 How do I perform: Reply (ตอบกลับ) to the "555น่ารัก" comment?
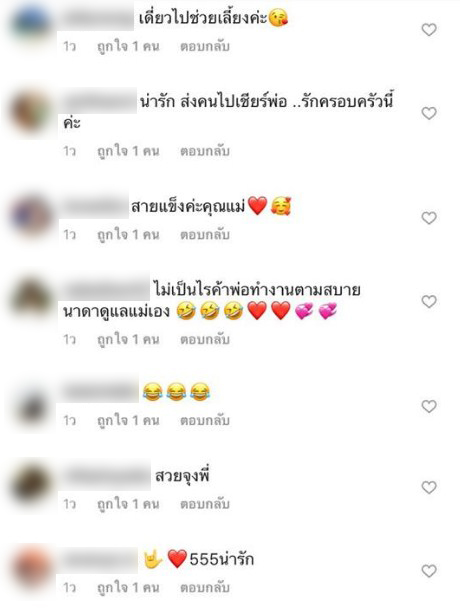click(x=205, y=587)
